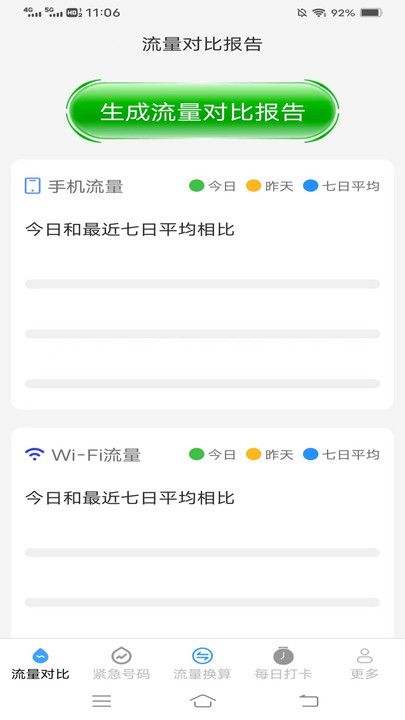Open the 流量对比 tab icon
This screenshot has width=405, height=720.
(40, 656)
